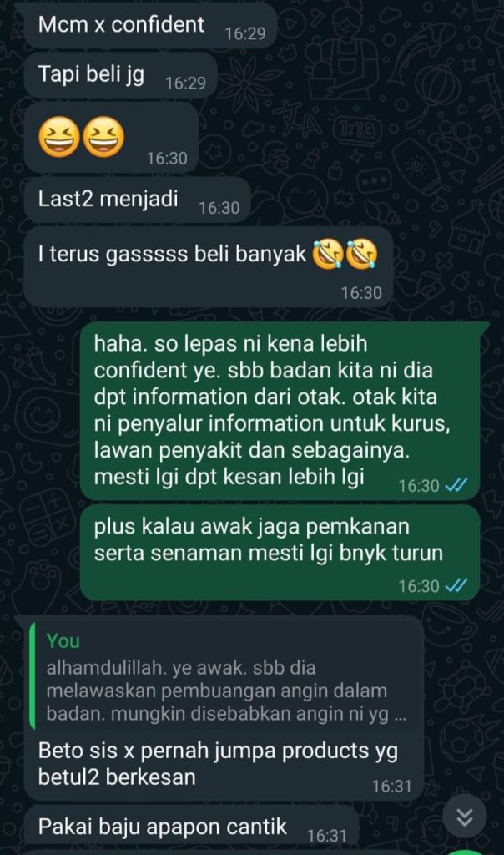Tap the 16:30 timestamp under the grinning emojis

pyautogui.click(x=167, y=158)
